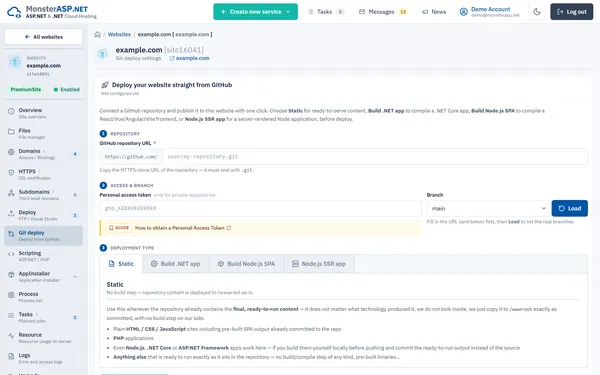This screenshot has width=600, height=375.
Task: Click the Logs document icon in sidebar
Action: pos(11,356)
